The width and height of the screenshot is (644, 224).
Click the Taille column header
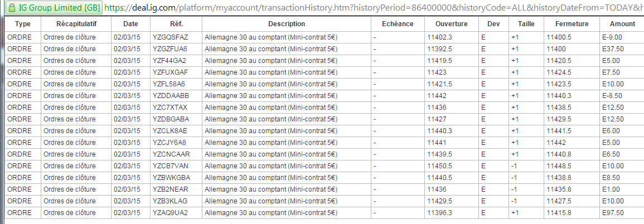click(x=526, y=24)
